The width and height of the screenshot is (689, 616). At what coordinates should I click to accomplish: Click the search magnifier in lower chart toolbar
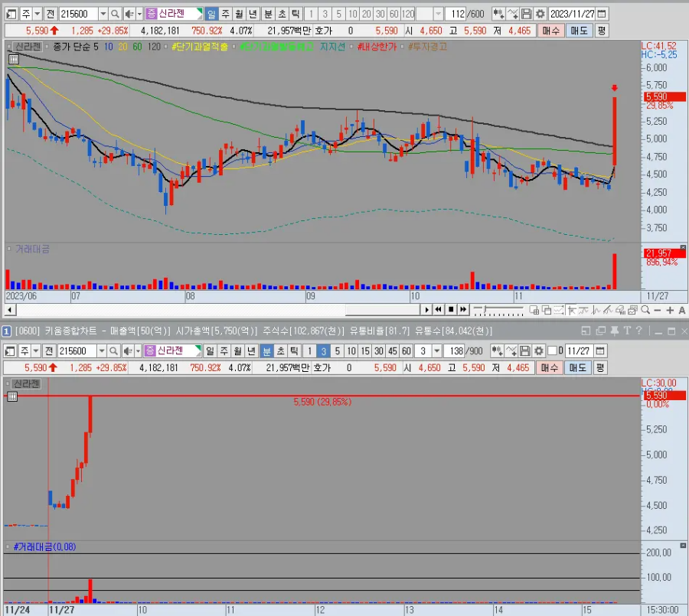pos(113,351)
